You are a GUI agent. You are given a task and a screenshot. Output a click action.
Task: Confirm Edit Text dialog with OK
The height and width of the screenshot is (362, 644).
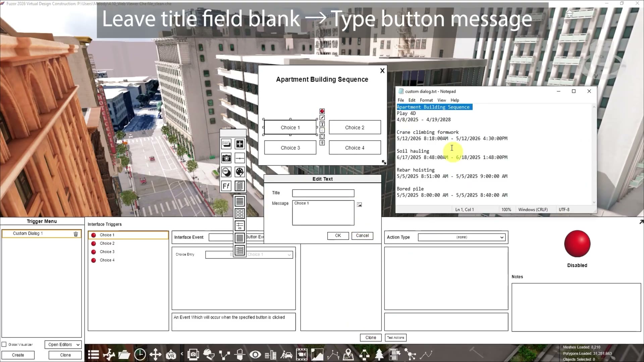coord(338,236)
